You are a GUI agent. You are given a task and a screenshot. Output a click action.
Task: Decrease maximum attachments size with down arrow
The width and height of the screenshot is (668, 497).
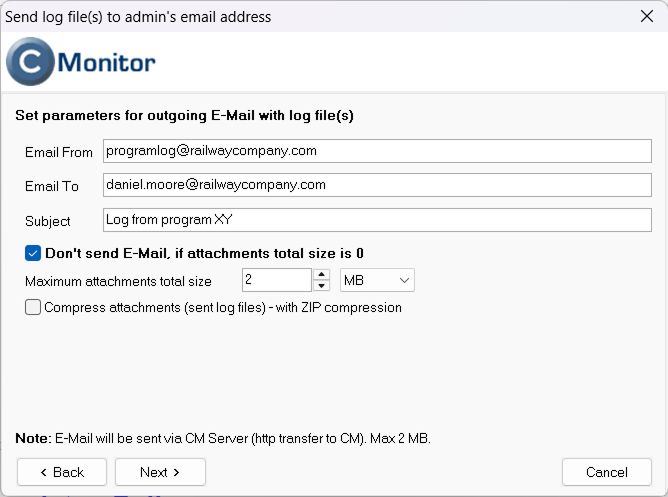pos(322,286)
